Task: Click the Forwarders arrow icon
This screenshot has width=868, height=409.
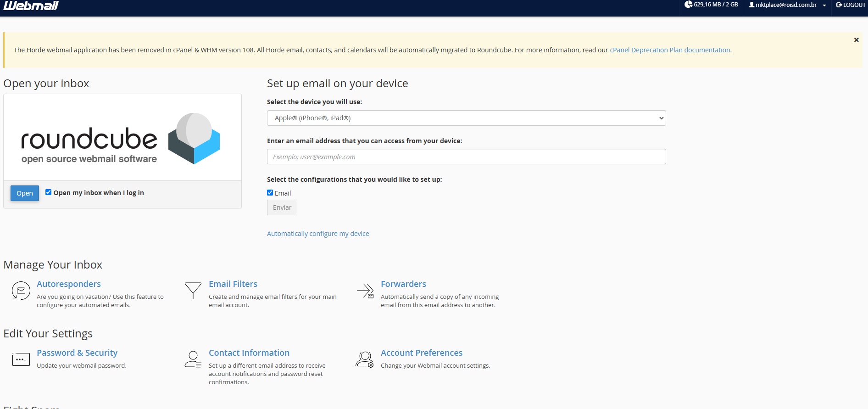Action: (x=366, y=291)
